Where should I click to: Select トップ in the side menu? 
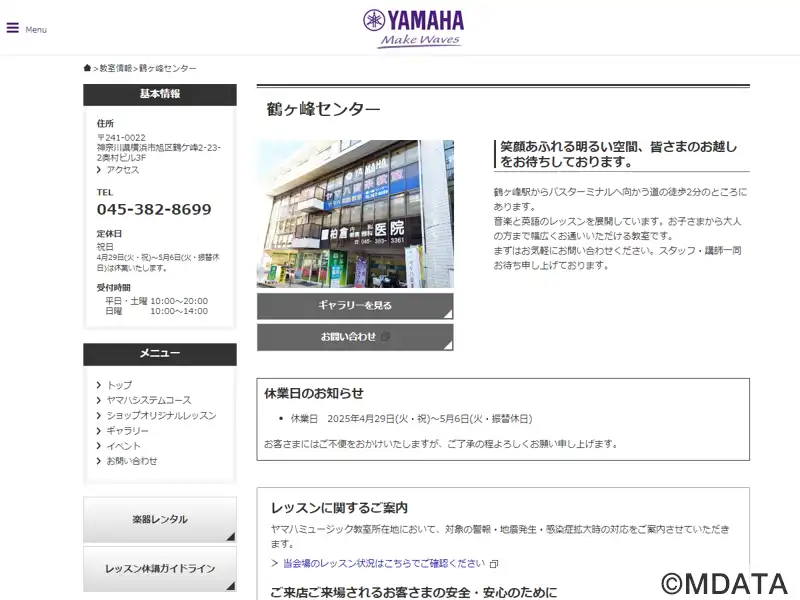119,385
